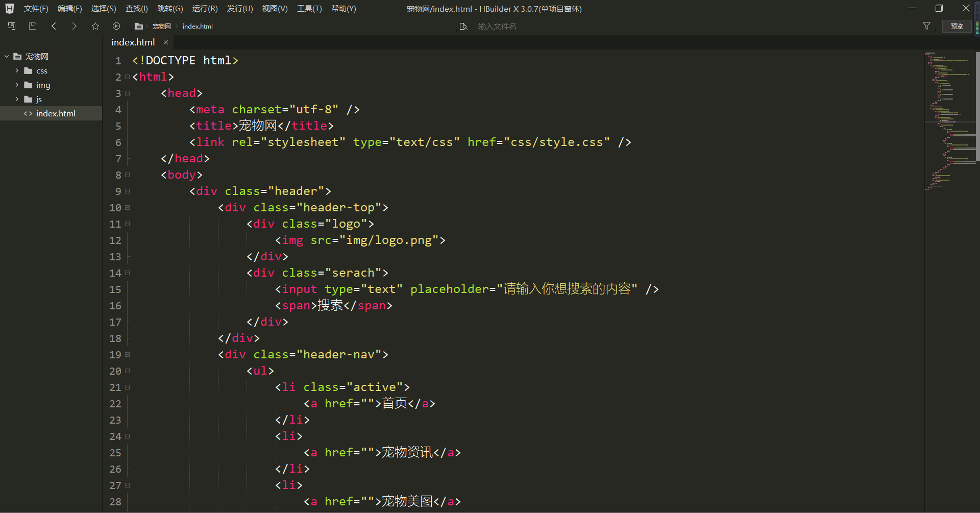Click the css folder icon

tap(28, 70)
